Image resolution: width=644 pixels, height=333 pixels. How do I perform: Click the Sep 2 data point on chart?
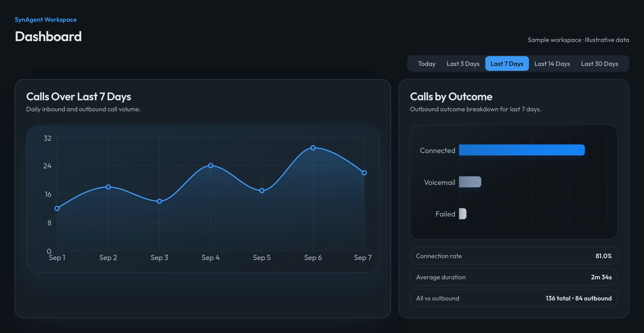(x=108, y=187)
